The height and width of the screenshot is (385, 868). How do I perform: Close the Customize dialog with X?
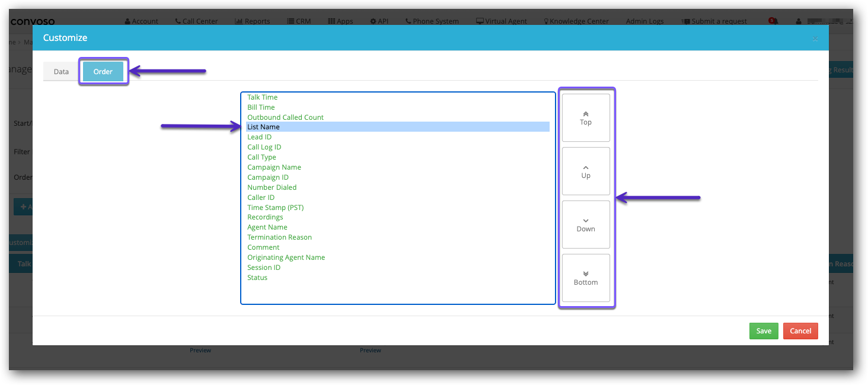[815, 39]
